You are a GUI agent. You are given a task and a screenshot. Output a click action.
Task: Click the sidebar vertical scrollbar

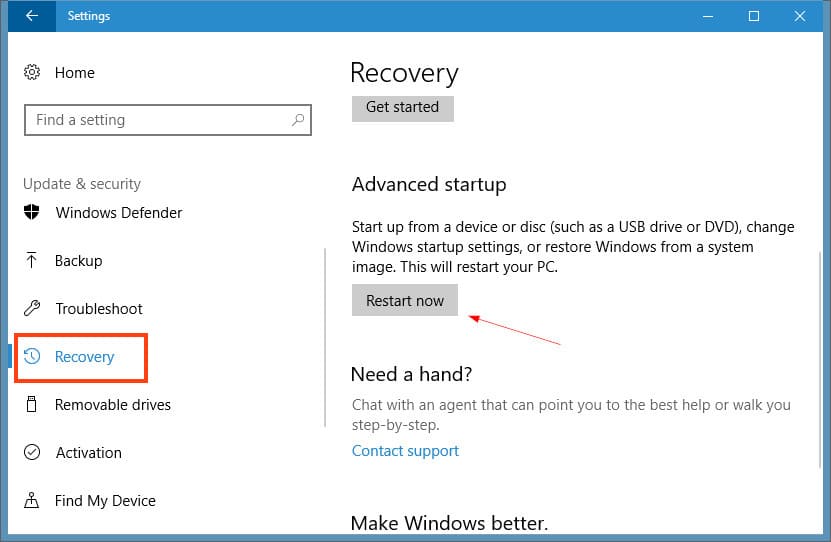326,338
